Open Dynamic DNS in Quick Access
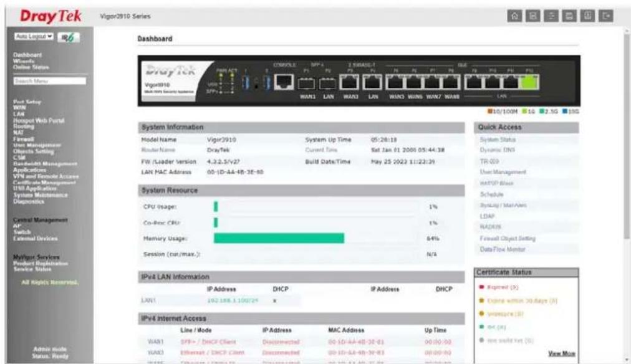This screenshot has height=364, width=631. coord(497,150)
